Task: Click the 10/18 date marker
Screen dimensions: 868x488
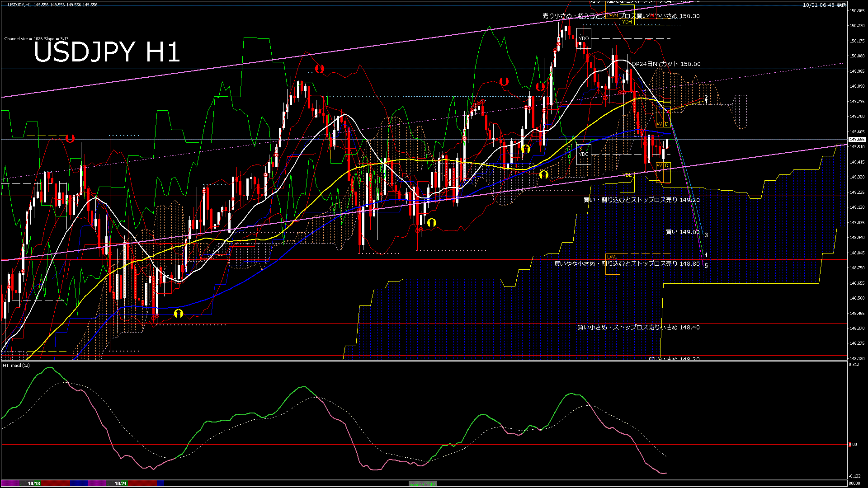Action: tap(34, 483)
